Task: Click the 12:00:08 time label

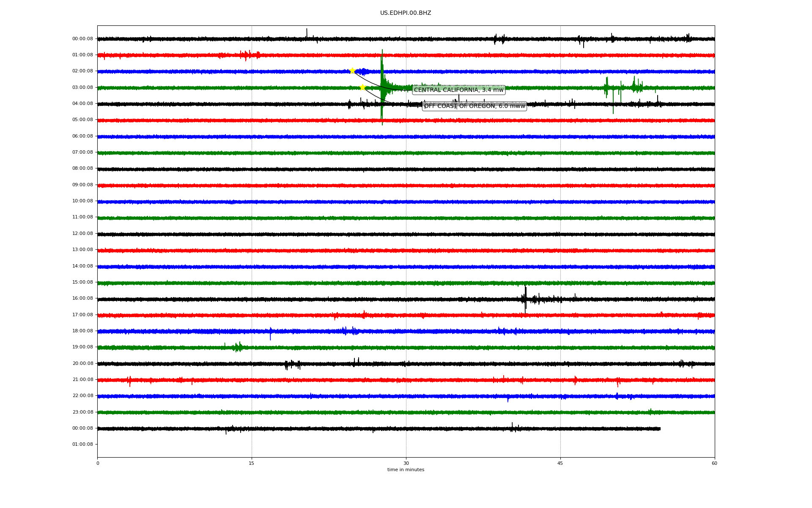Action: coord(82,234)
